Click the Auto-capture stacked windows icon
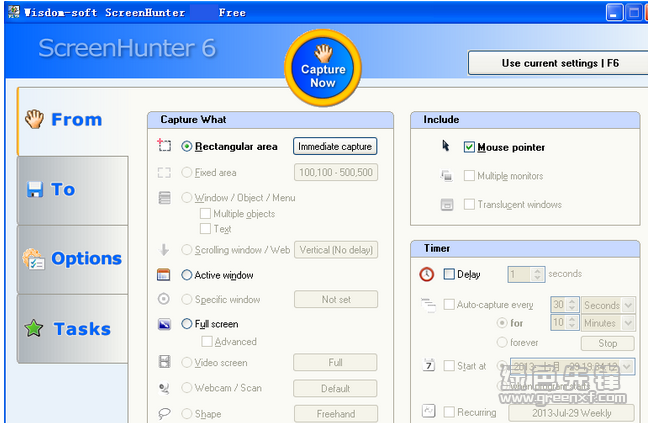The width and height of the screenshot is (648, 423). (428, 305)
